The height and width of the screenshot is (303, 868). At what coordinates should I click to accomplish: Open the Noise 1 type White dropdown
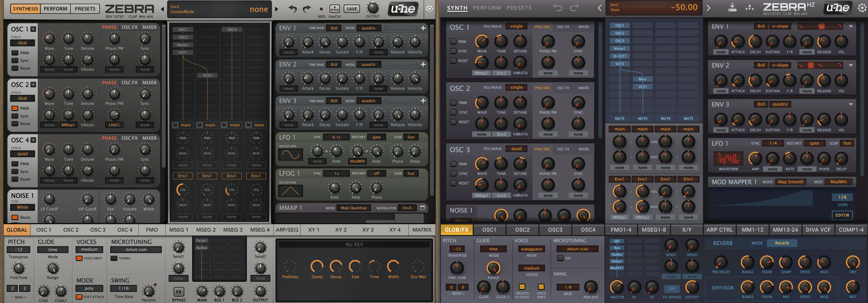[x=23, y=207]
